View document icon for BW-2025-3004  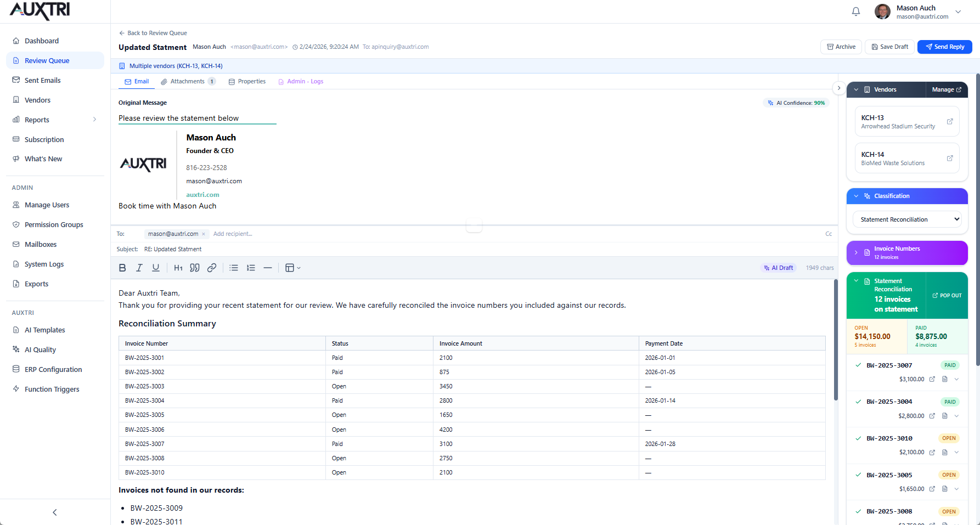tap(944, 416)
